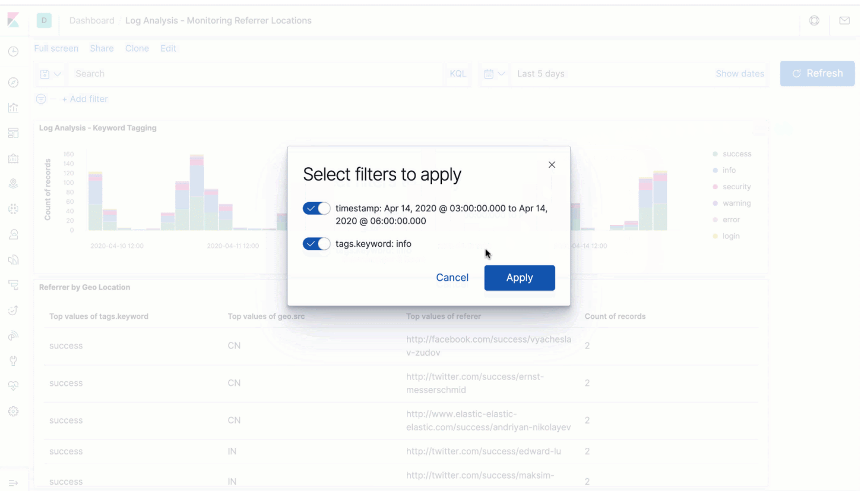
Task: Open Stack Monitoring heartbeat icon
Action: pyautogui.click(x=13, y=386)
